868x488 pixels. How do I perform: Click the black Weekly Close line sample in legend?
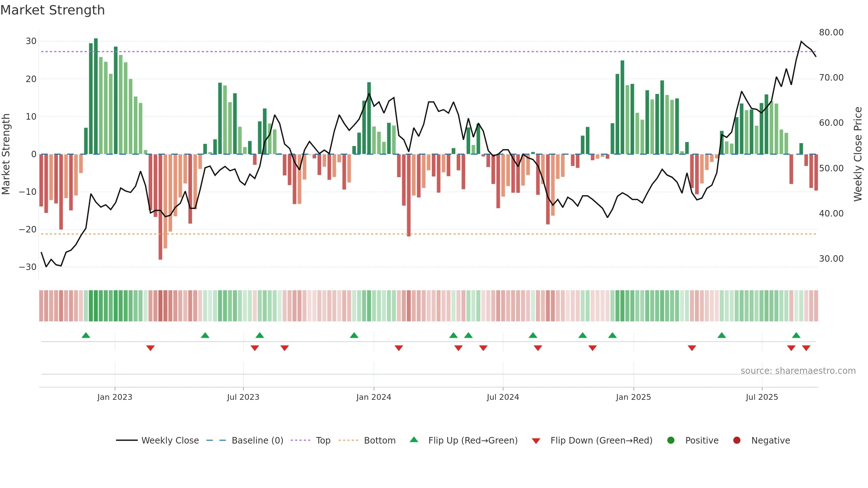[x=127, y=440]
